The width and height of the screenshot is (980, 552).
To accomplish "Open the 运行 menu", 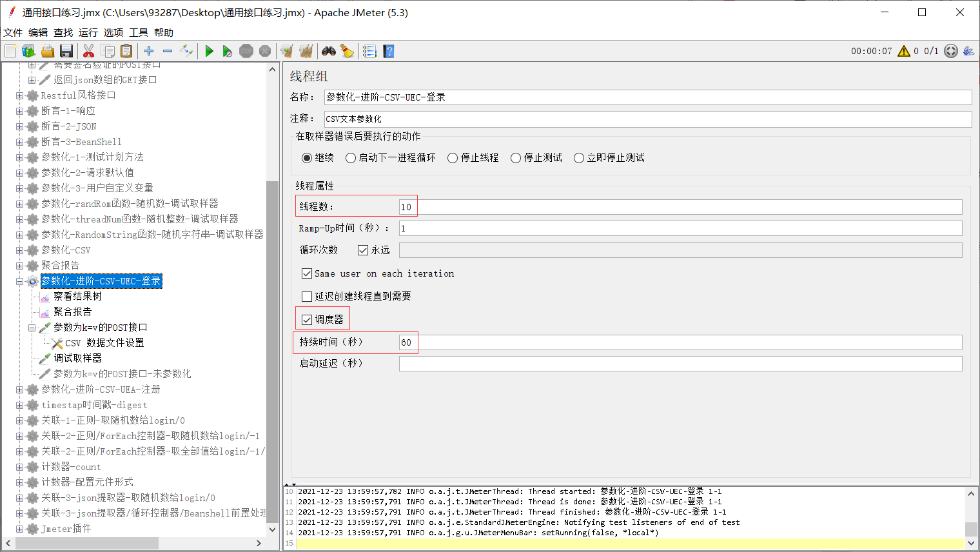I will pos(88,32).
